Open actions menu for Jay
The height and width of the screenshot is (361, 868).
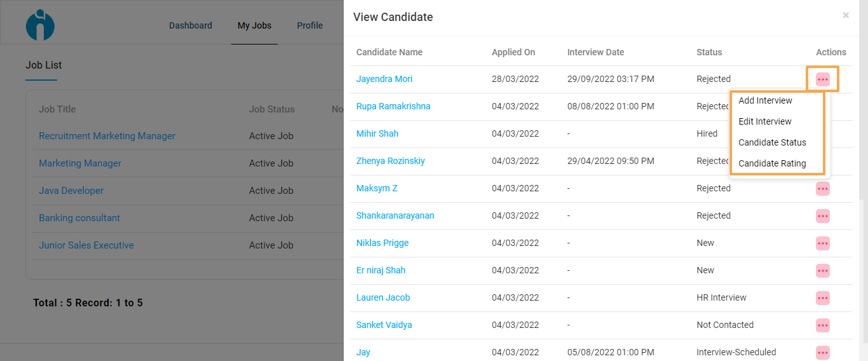point(823,353)
